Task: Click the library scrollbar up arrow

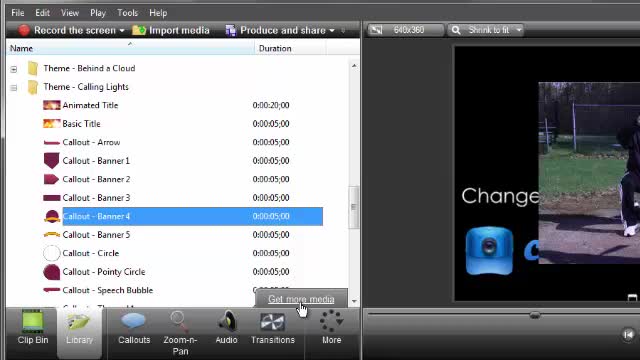Action: (354, 66)
